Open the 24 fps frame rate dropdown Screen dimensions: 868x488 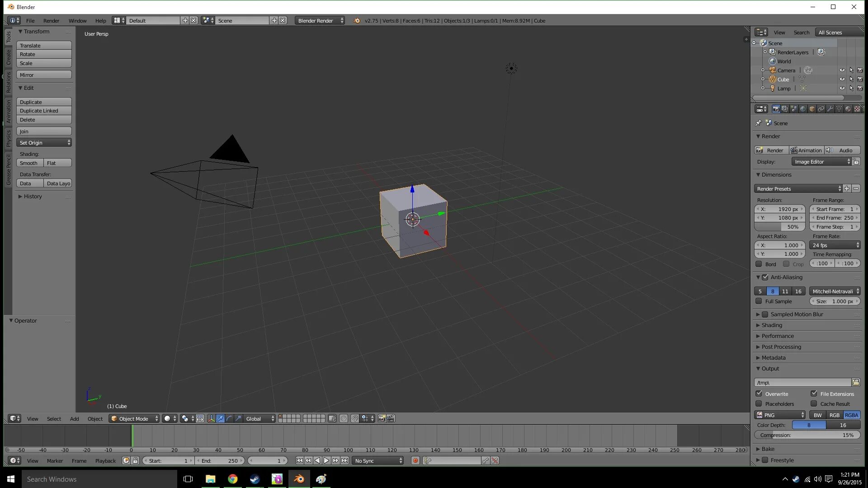coord(835,245)
